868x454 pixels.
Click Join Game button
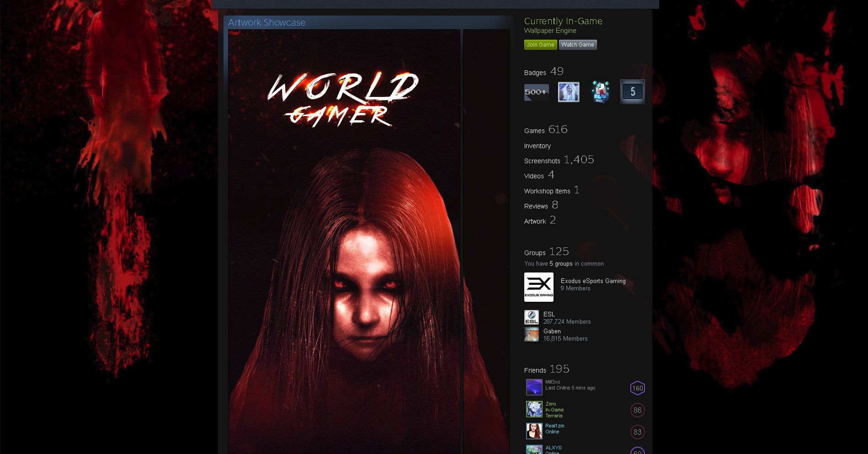540,45
